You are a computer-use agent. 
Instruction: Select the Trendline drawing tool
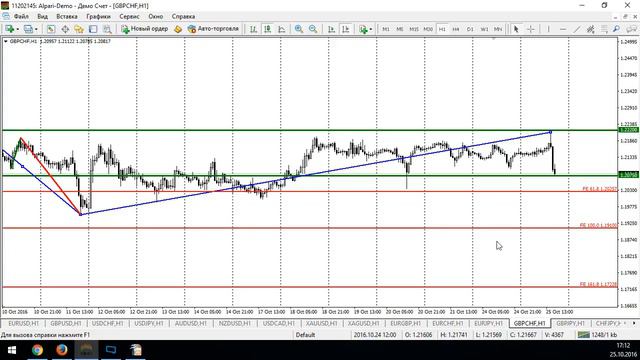[577, 29]
